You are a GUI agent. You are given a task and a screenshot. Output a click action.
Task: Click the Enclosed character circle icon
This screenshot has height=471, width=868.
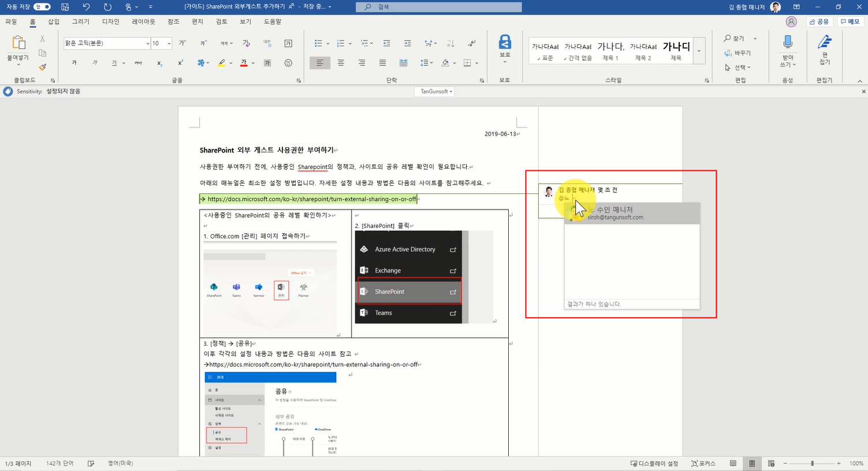288,63
